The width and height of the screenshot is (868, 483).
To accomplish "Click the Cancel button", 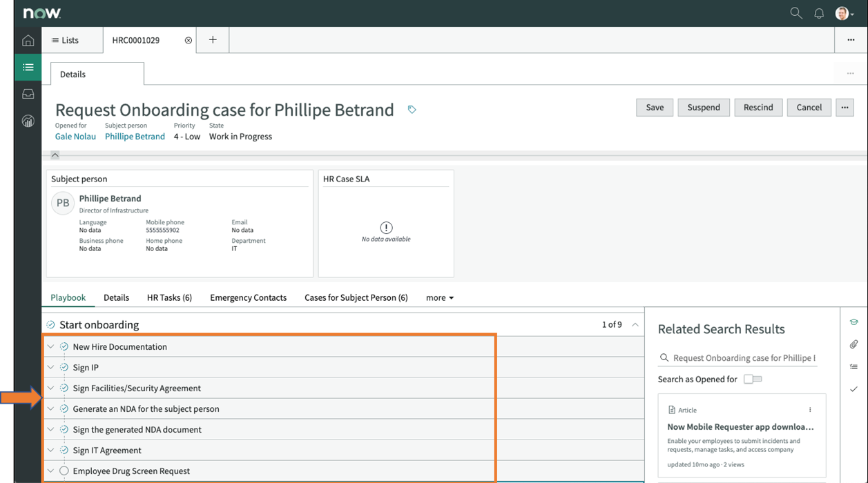I will click(x=809, y=107).
